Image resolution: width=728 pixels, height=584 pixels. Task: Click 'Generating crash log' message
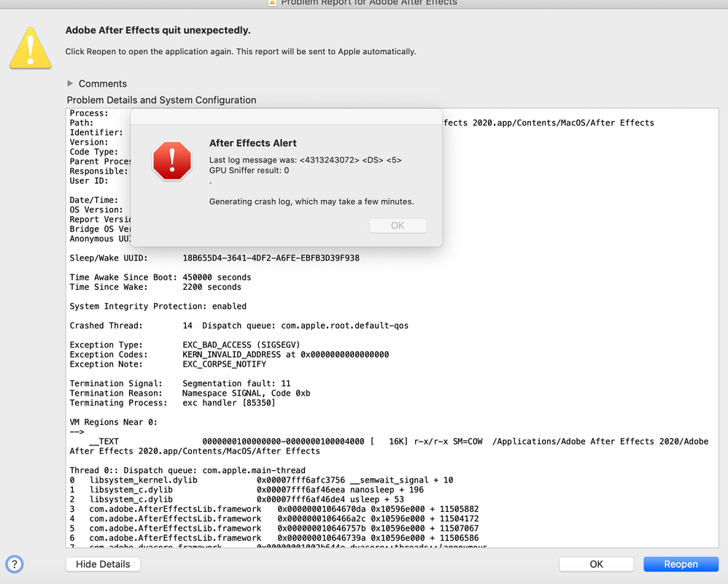pos(311,201)
